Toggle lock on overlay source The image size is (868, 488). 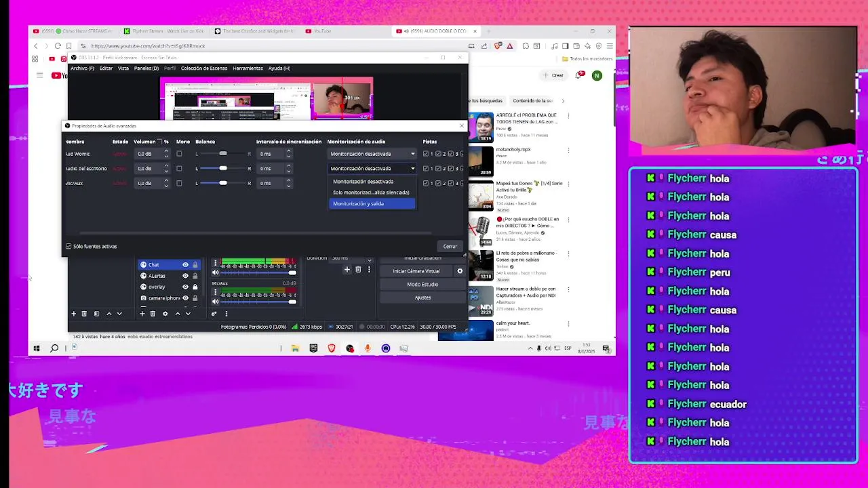tap(195, 287)
